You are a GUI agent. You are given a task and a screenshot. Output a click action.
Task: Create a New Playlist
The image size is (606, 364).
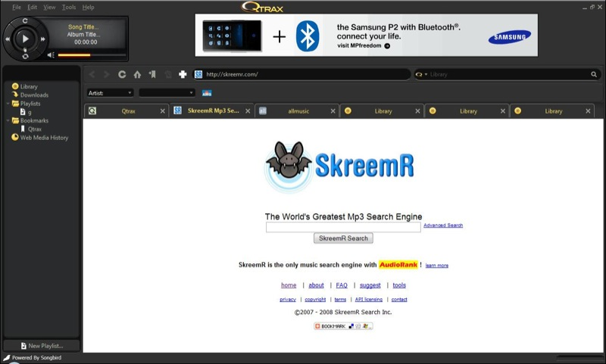click(42, 346)
